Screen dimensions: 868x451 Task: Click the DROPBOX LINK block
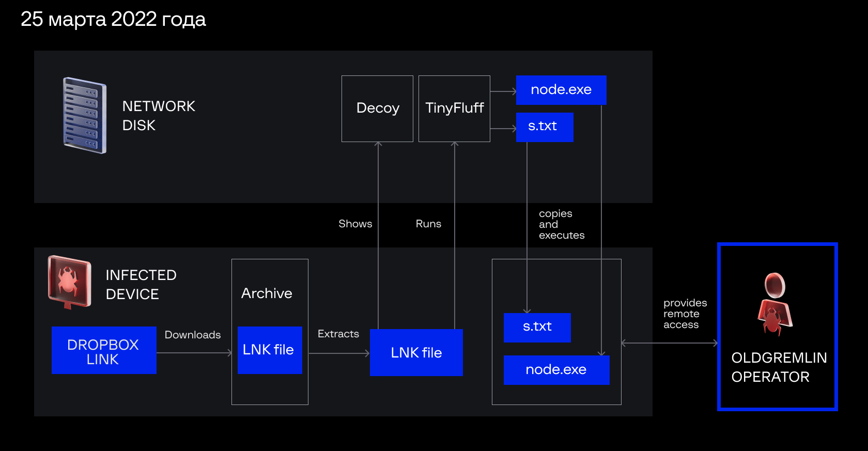[104, 350]
